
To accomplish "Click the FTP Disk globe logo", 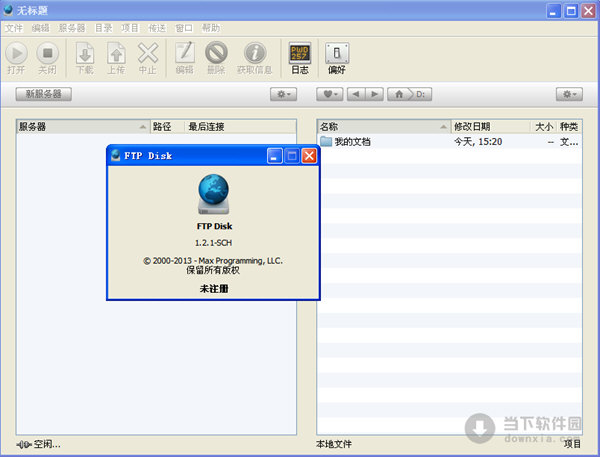I will pyautogui.click(x=214, y=194).
